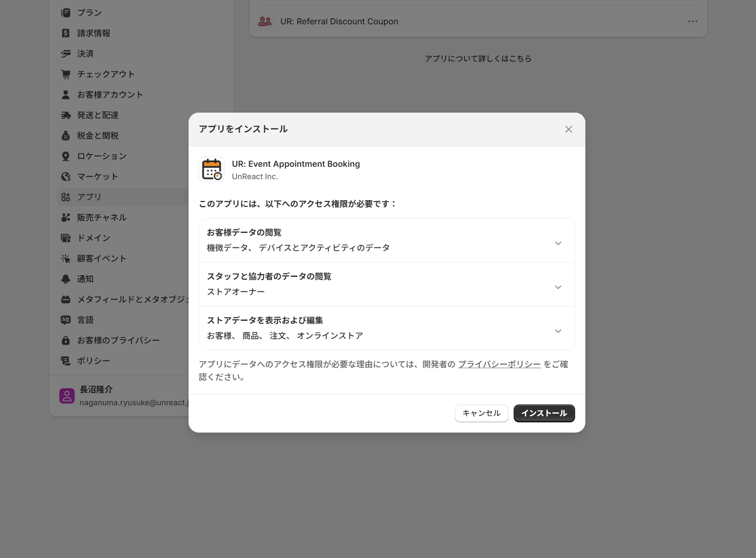Click the 長沼隆介 user avatar icon

(x=67, y=396)
